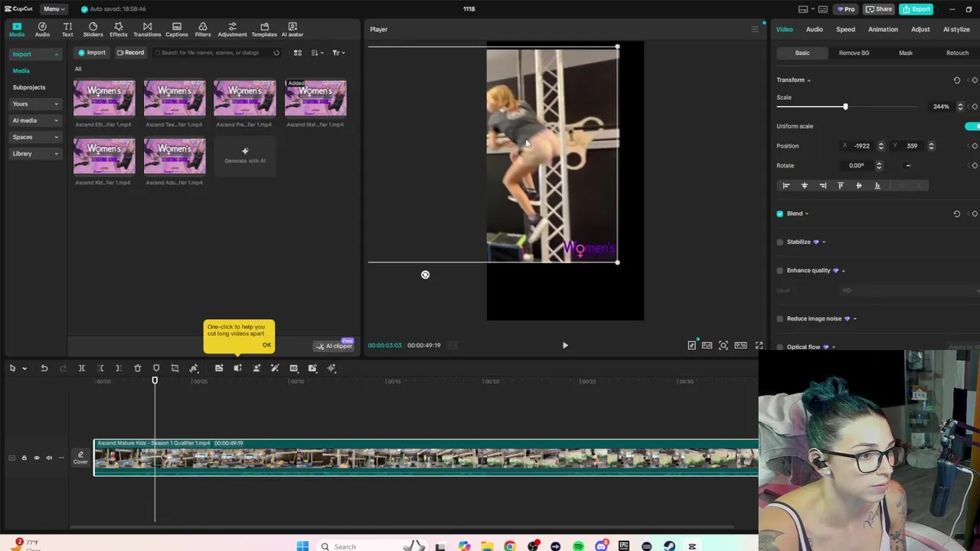
Task: Enable the Enhance quality checkbox
Action: point(780,270)
